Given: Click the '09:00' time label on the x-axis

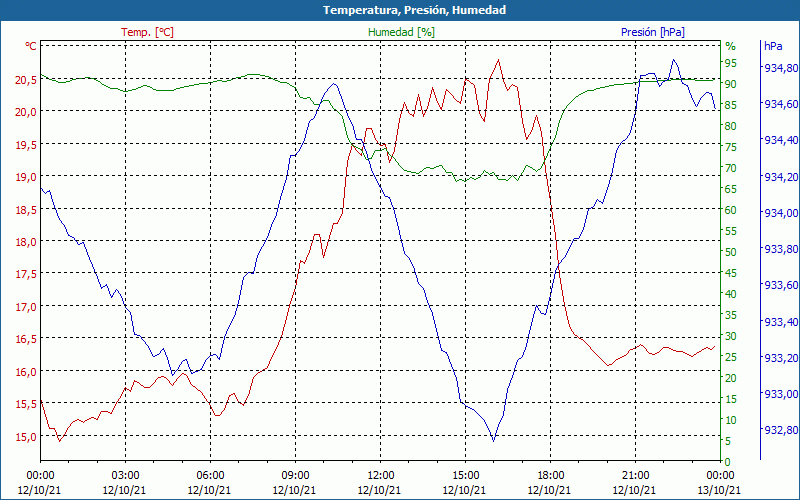Looking at the screenshot, I should tap(295, 476).
